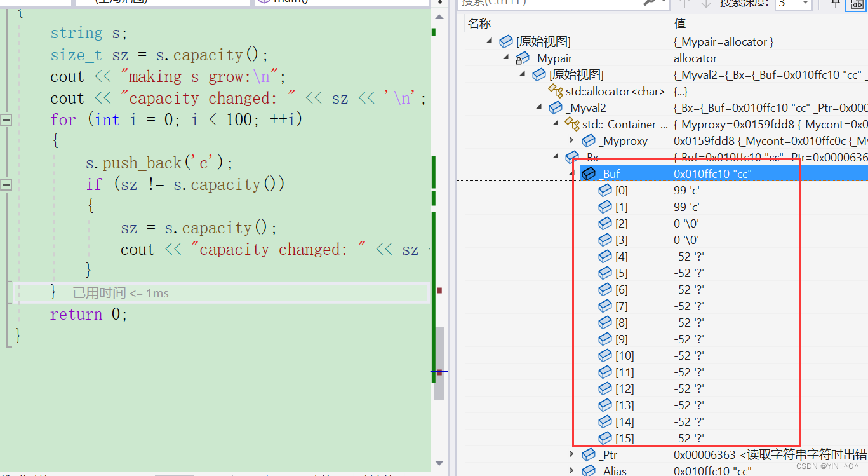The width and height of the screenshot is (868, 476).
Task: Click the cube icon for element [10]
Action: coord(605,356)
